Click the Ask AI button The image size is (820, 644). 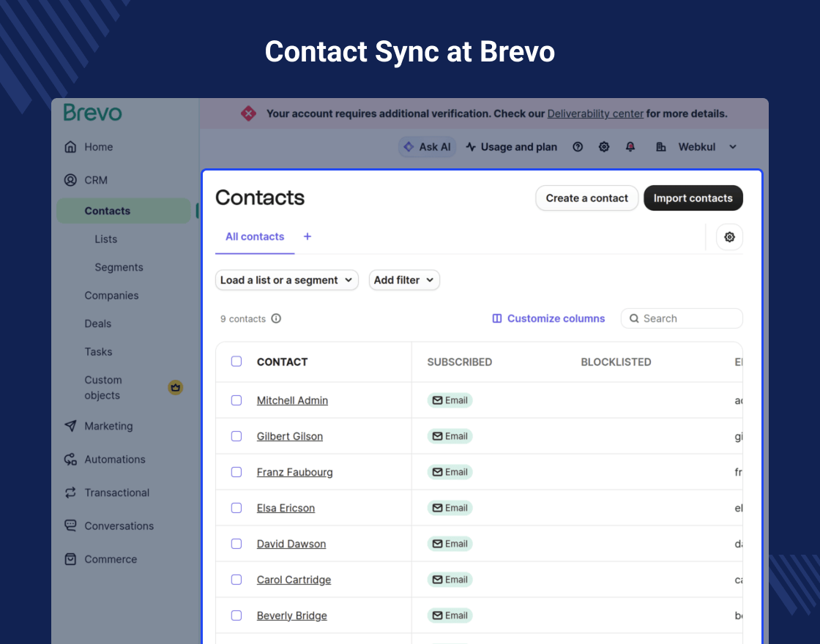click(x=428, y=147)
